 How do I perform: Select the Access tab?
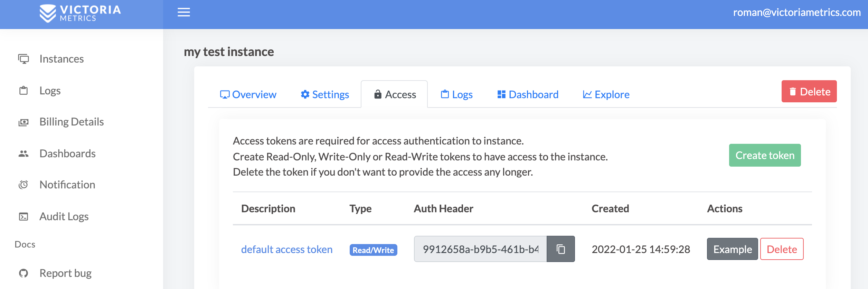tap(395, 94)
